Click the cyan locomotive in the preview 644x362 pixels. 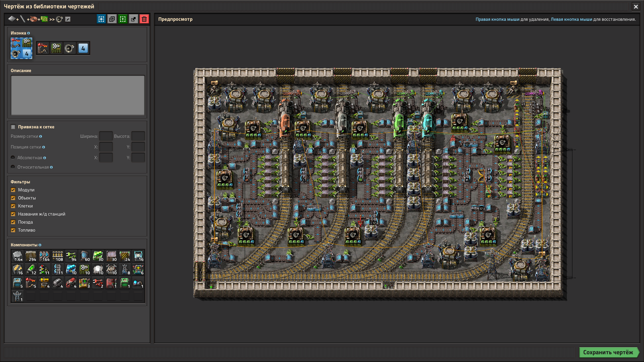(x=428, y=119)
